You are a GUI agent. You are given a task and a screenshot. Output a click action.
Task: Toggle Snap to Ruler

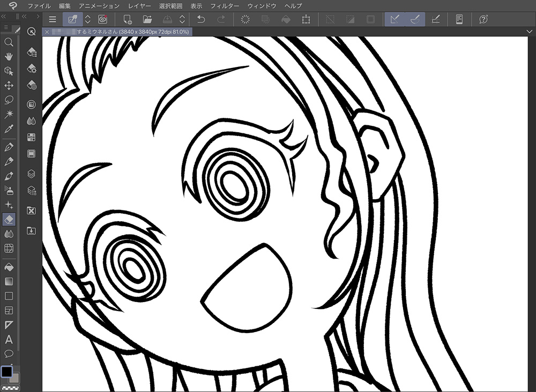395,19
